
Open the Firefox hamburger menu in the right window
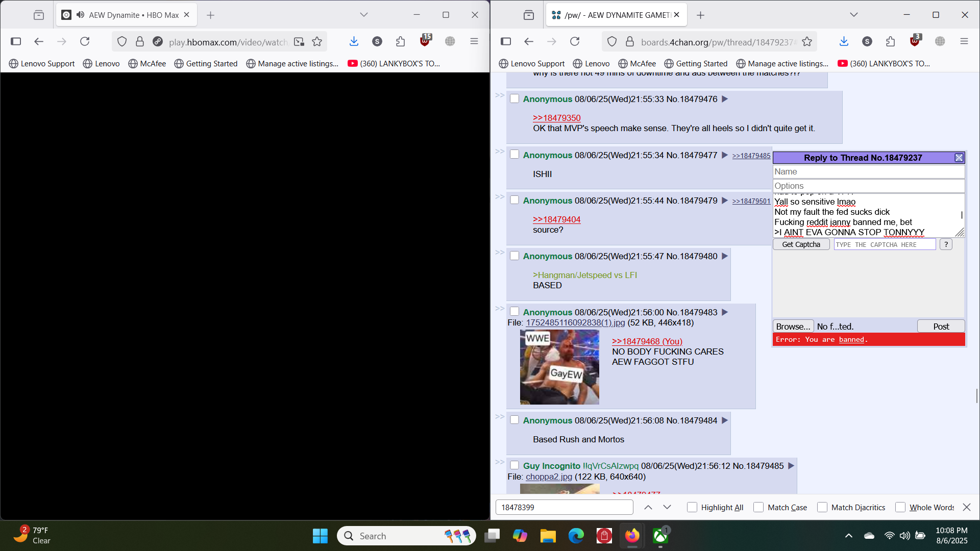[964, 42]
